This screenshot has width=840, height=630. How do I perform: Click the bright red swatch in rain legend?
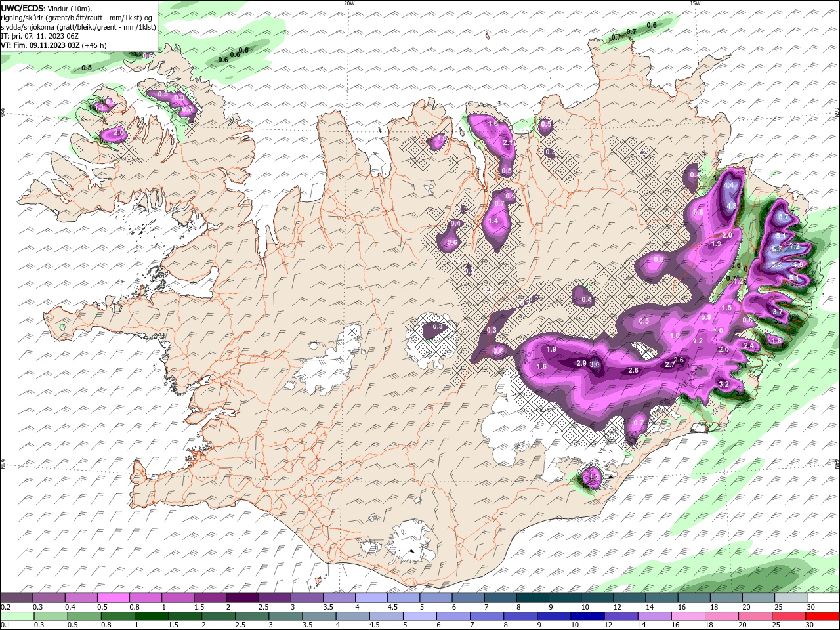tap(823, 616)
